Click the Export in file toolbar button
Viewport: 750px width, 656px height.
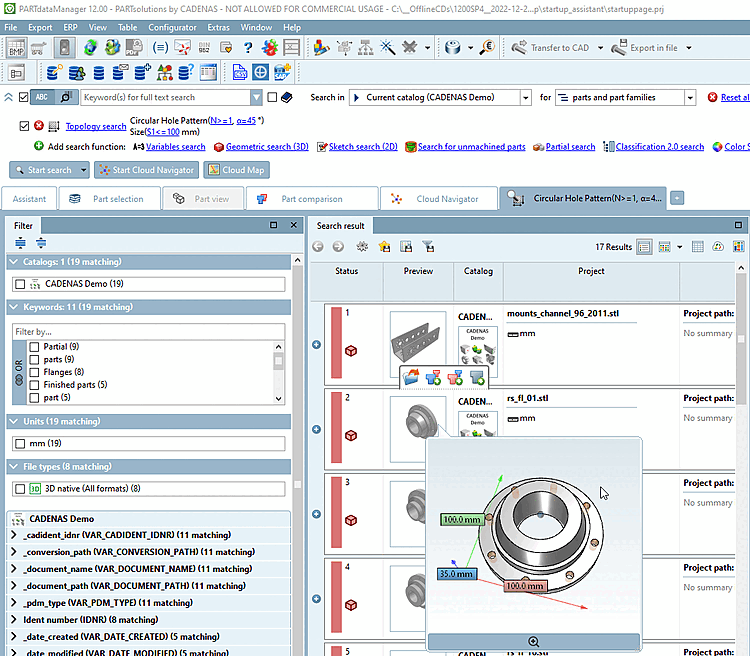click(645, 47)
